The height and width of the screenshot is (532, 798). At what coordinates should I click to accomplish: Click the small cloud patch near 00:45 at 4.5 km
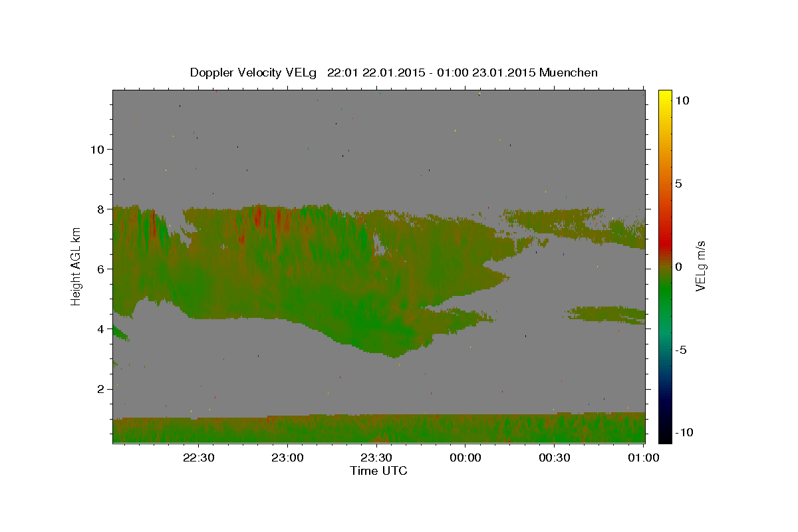coord(607,314)
